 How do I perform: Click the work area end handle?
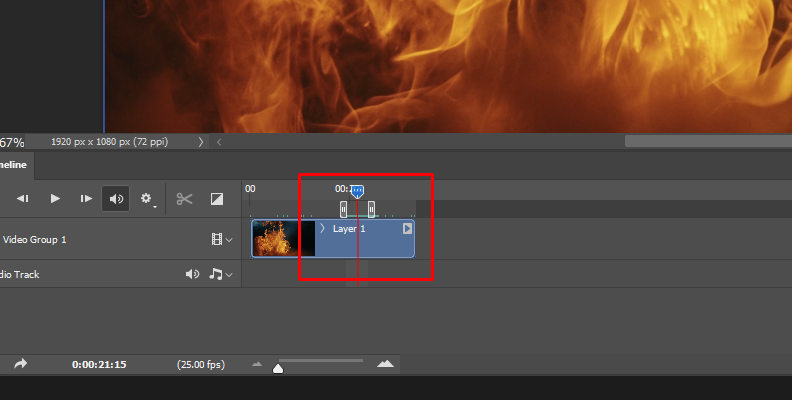pyautogui.click(x=371, y=208)
